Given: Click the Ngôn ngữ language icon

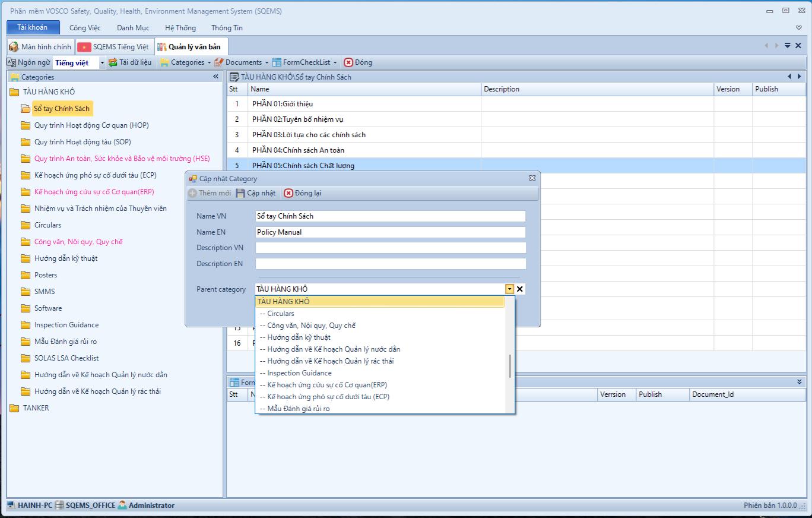Looking at the screenshot, I should click(11, 62).
